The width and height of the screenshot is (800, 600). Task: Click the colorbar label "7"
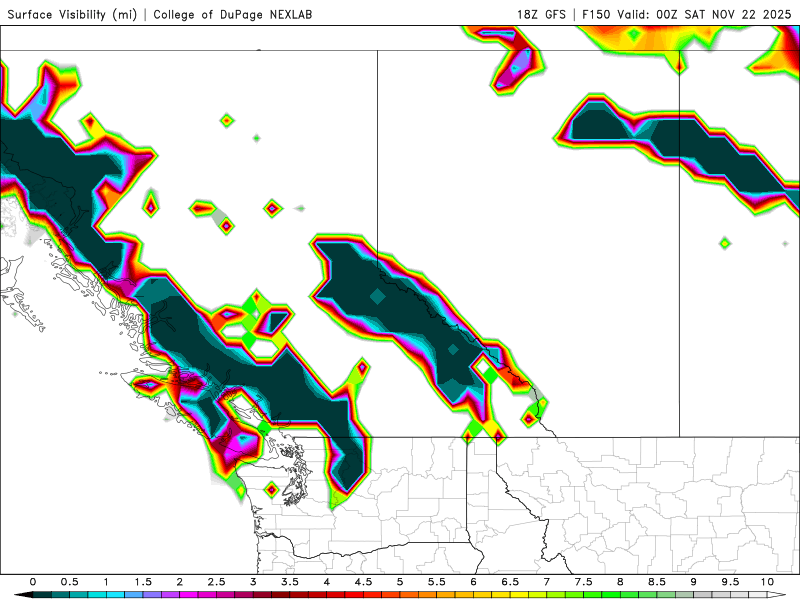point(547,582)
